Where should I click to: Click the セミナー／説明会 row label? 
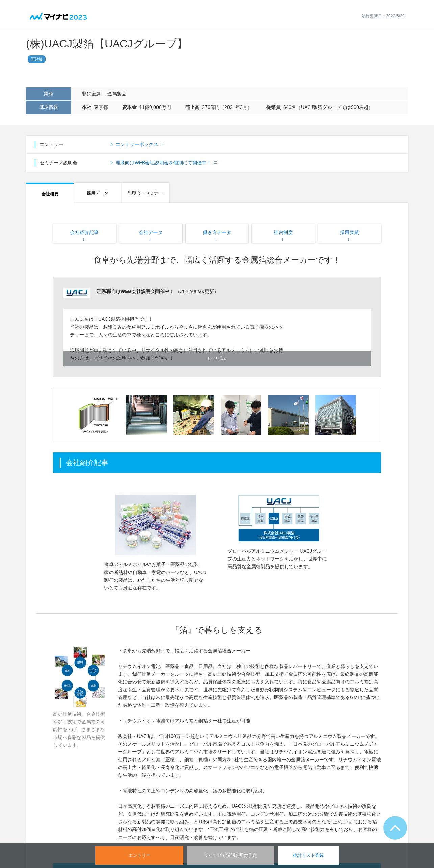58,163
